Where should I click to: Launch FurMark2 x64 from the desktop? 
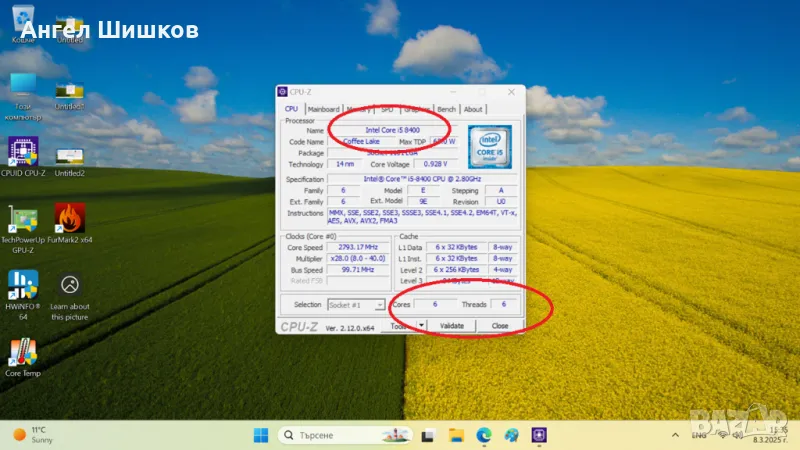pyautogui.click(x=69, y=220)
